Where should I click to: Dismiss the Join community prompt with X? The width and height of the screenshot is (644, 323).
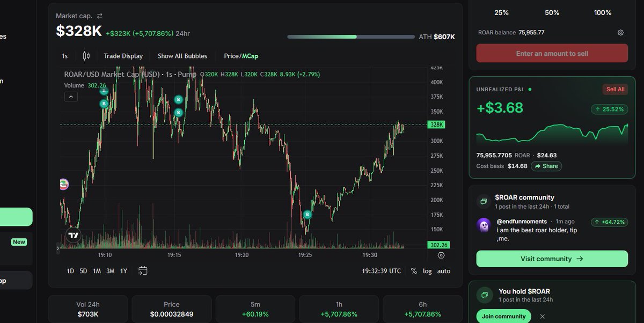(x=543, y=317)
